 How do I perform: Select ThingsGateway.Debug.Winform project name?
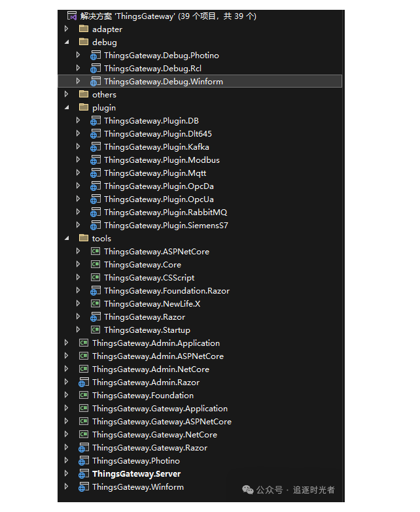pos(164,81)
